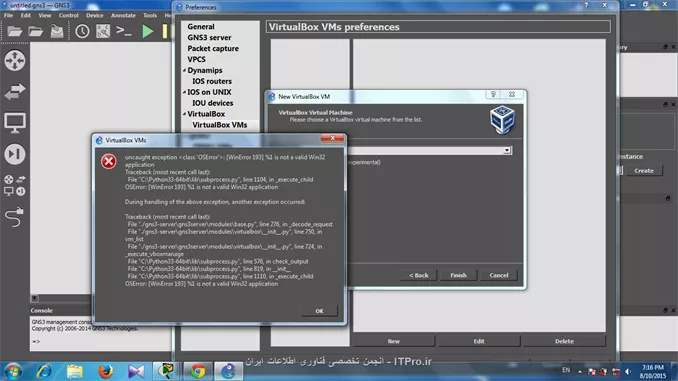
Task: Click the volume speaker tray icon
Action: [628, 371]
